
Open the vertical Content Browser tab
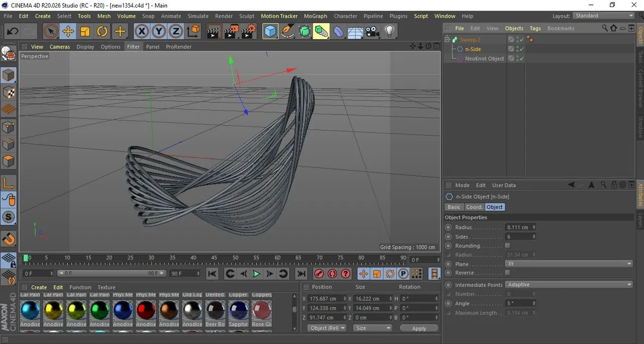point(640,89)
